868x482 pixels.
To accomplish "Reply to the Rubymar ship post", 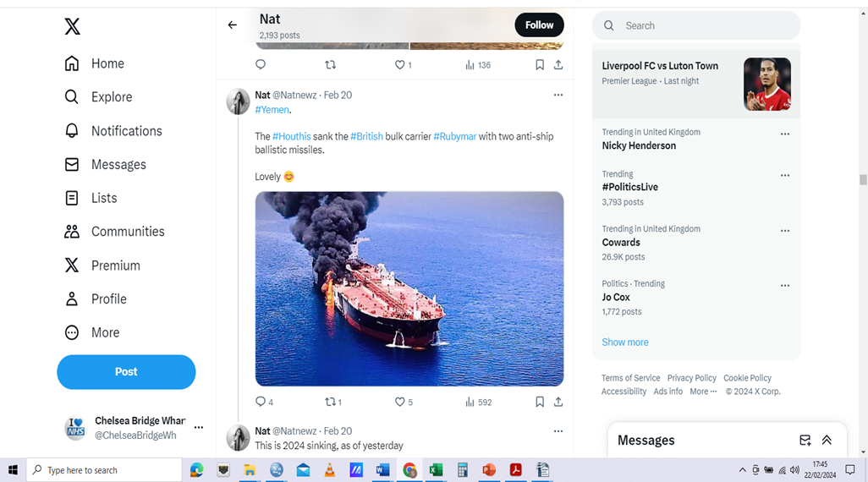I will pyautogui.click(x=261, y=402).
